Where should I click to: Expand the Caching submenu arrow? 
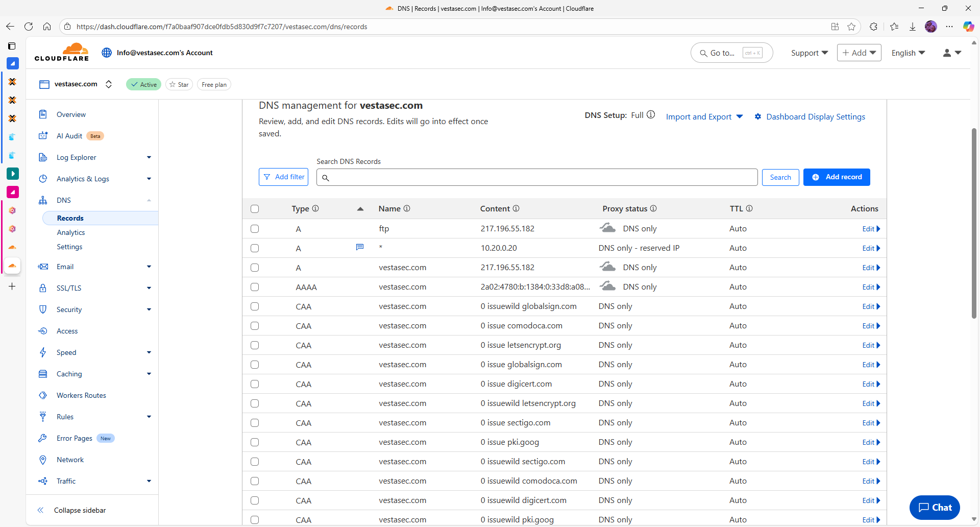[149, 374]
